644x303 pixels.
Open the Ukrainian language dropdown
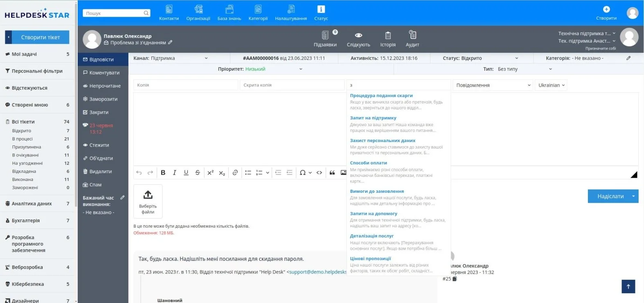point(551,85)
